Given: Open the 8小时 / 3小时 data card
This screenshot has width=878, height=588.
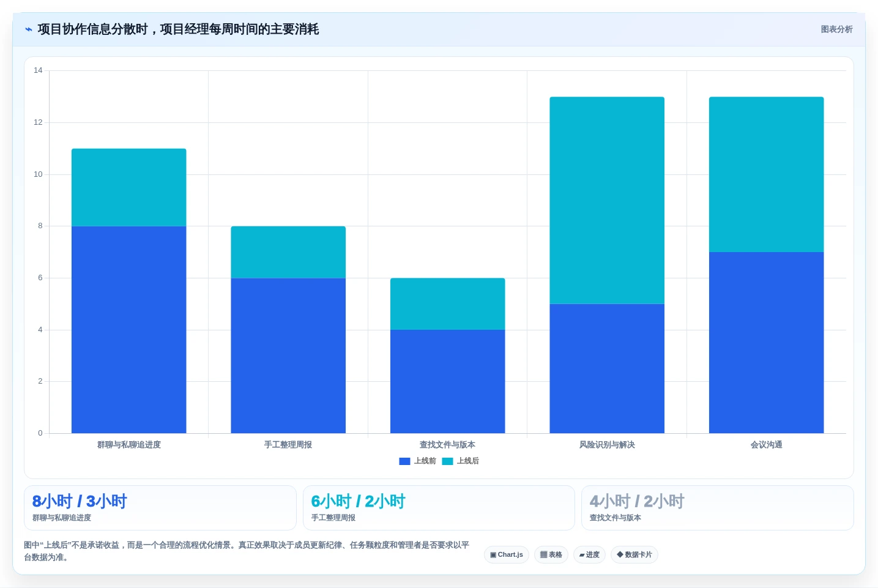Looking at the screenshot, I should pos(160,508).
